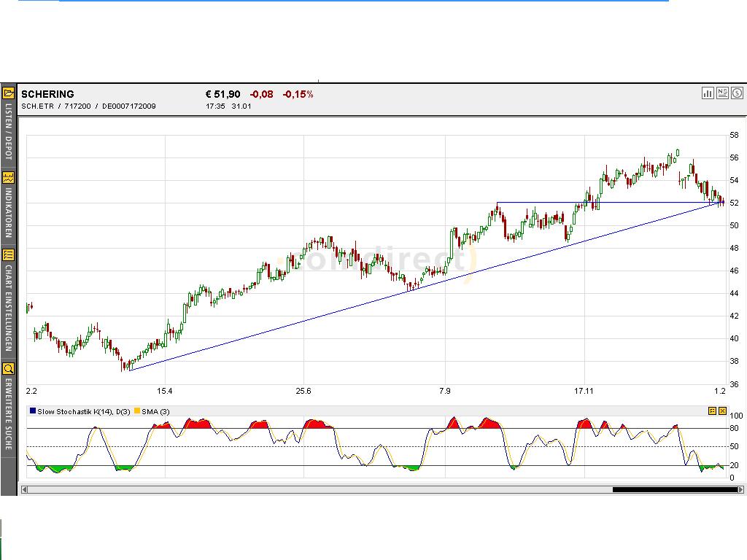Click the blue Slow Stochastik legend swatch

tap(33, 411)
